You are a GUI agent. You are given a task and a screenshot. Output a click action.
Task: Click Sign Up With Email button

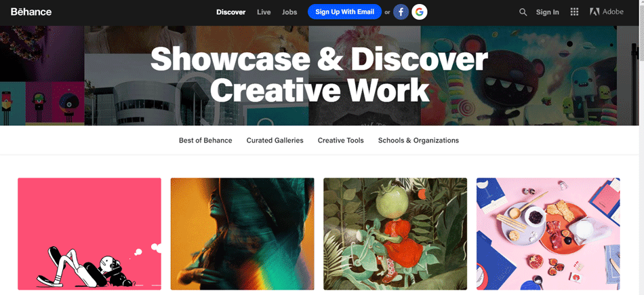344,12
